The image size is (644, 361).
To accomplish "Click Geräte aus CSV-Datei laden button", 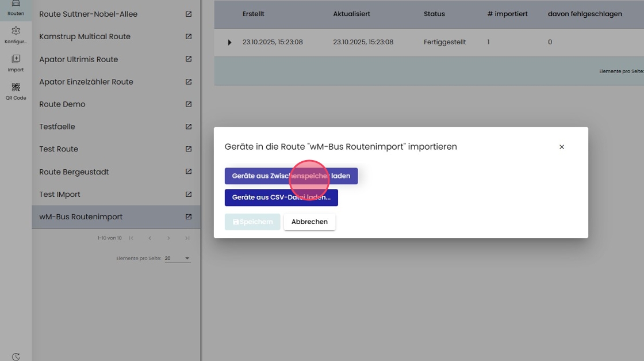I will pos(281,197).
